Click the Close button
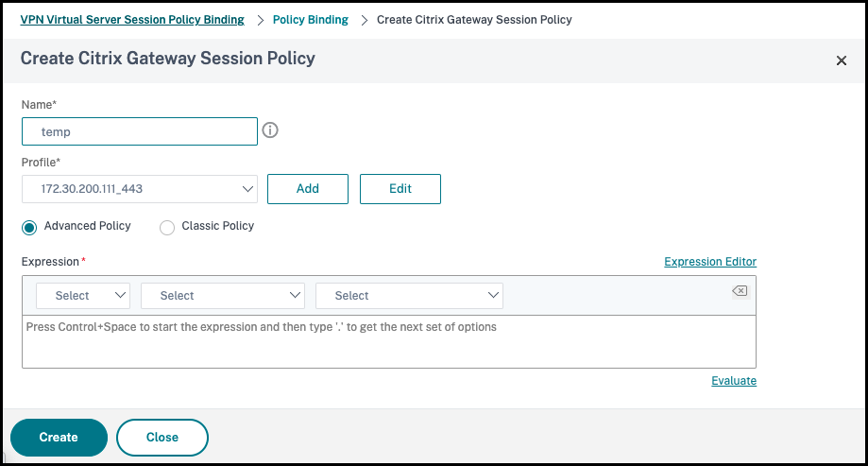 click(x=162, y=438)
